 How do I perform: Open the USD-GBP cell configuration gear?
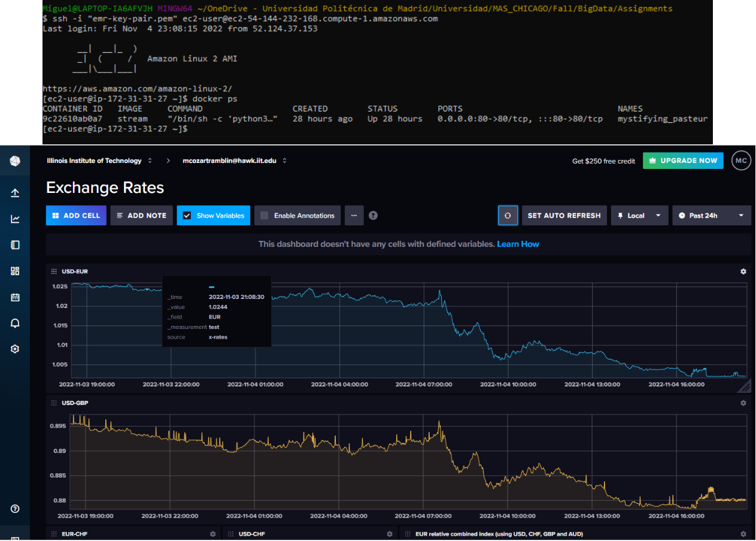pos(743,403)
